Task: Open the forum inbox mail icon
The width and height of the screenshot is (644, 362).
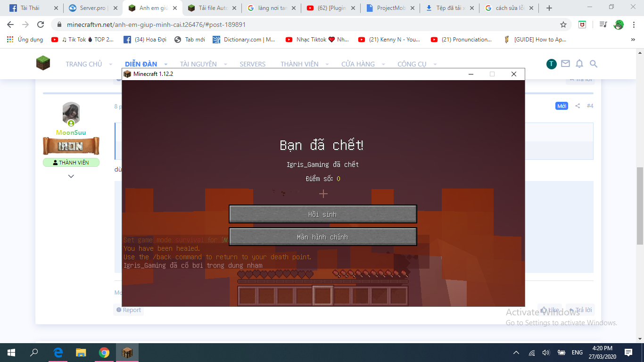Action: point(565,64)
